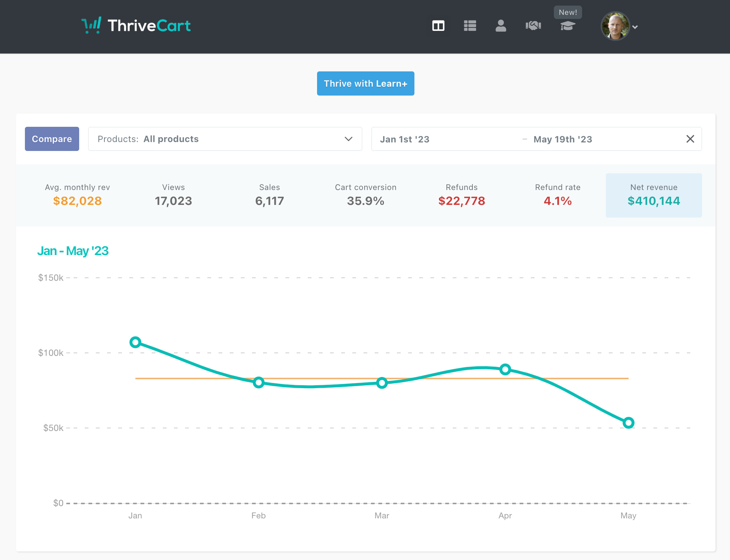Viewport: 730px width, 560px height.
Task: Open the customers person icon
Action: (501, 26)
